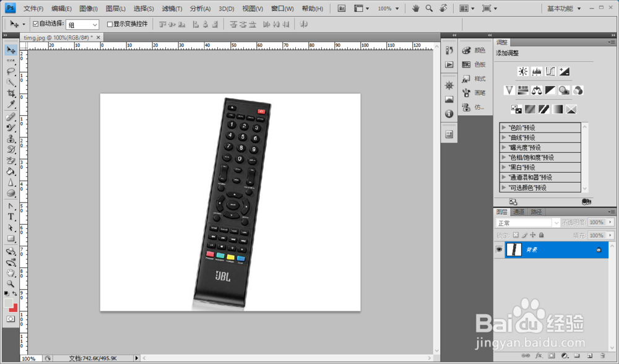Open the collapsed 样式 panel
The height and width of the screenshot is (364, 619).
coord(474,79)
